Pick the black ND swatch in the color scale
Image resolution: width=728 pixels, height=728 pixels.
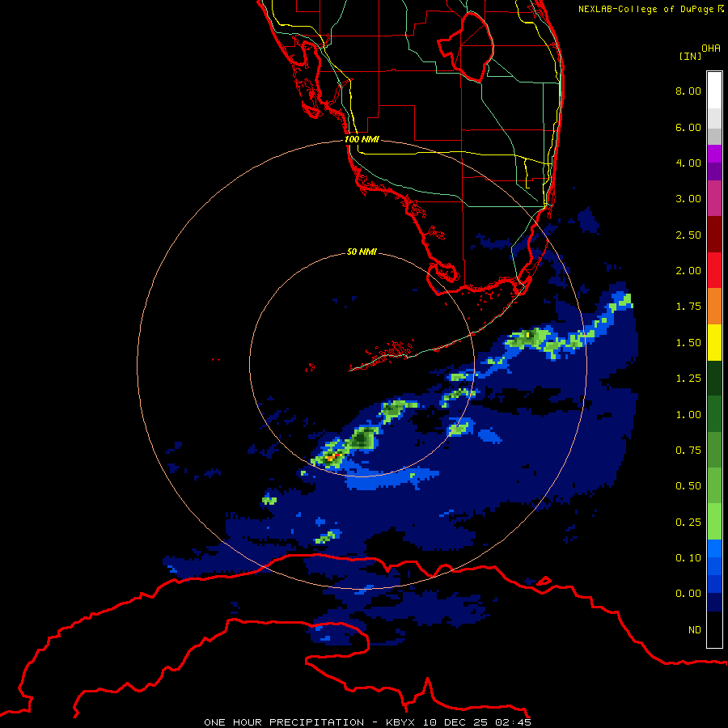(x=714, y=629)
